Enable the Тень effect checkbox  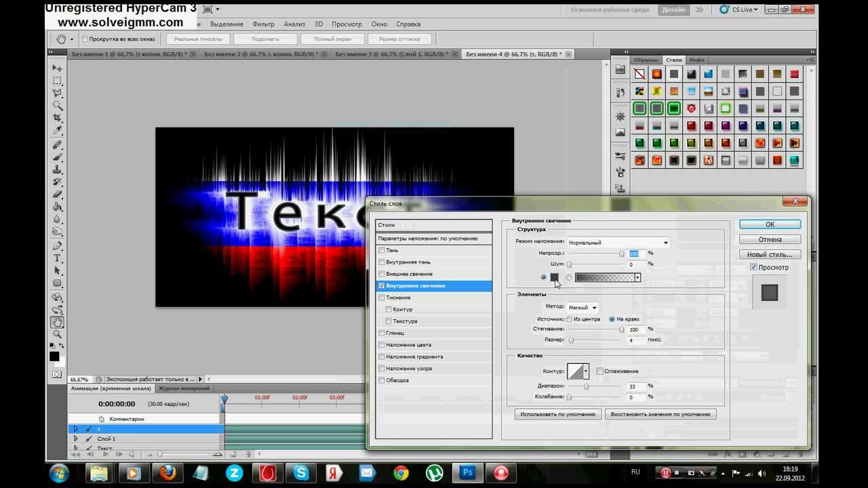point(381,250)
